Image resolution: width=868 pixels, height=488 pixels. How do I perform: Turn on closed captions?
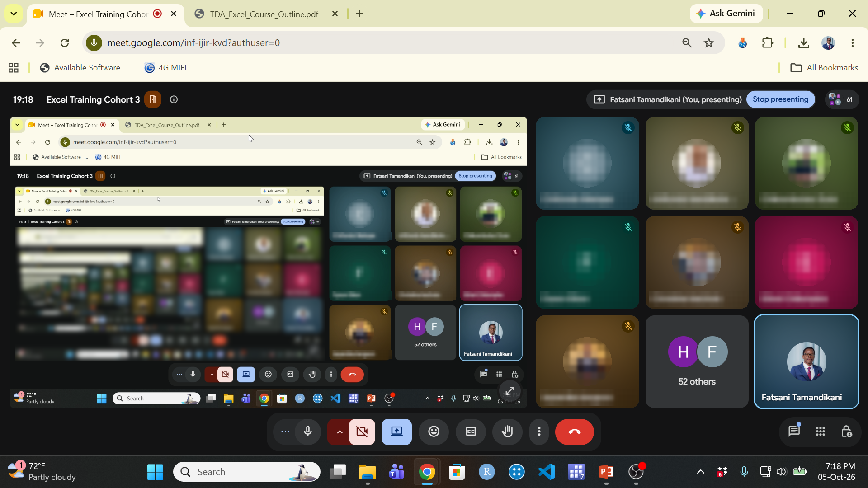471,432
